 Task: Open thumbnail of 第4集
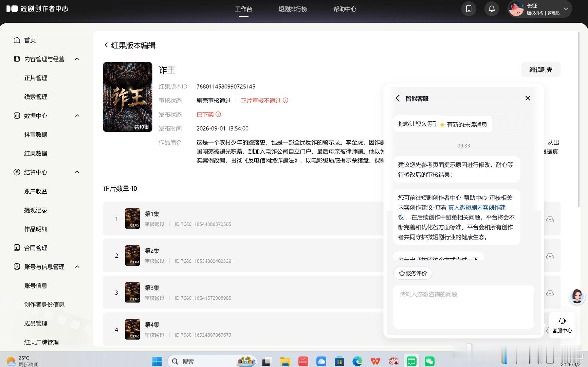[x=132, y=329]
